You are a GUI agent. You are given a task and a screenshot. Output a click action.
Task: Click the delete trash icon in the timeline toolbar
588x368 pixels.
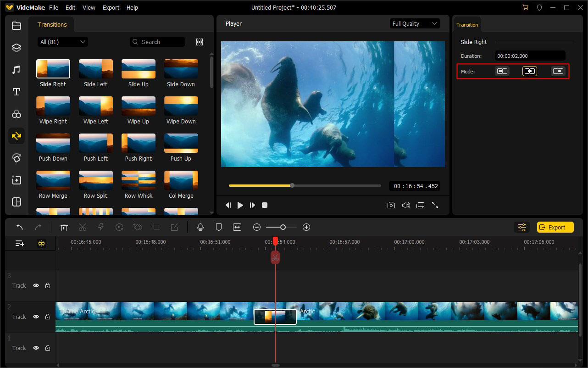[x=64, y=227]
